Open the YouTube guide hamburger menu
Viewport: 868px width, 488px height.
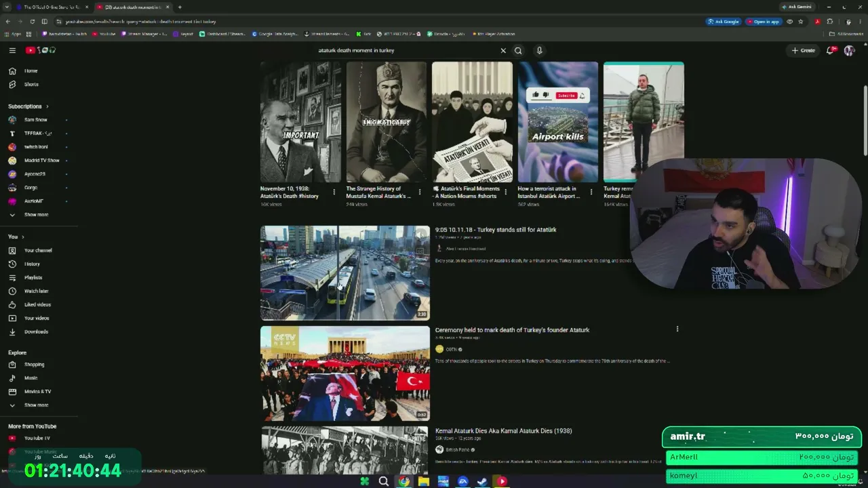12,50
